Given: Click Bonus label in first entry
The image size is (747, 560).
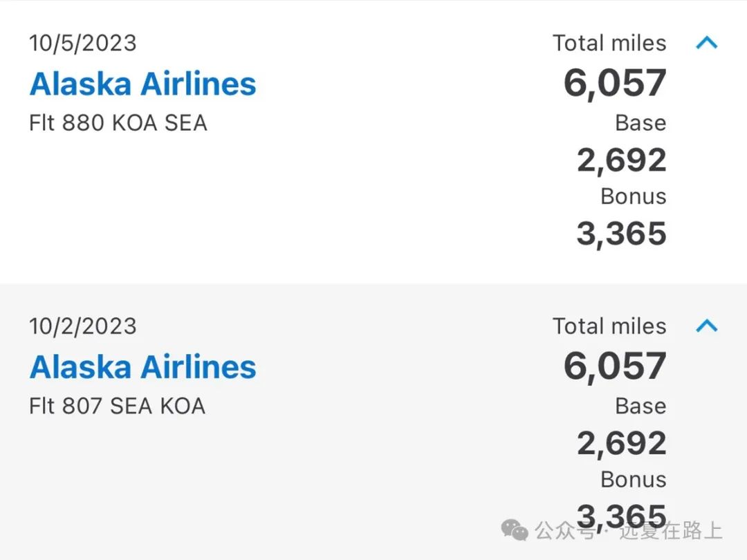Looking at the screenshot, I should pos(633,196).
